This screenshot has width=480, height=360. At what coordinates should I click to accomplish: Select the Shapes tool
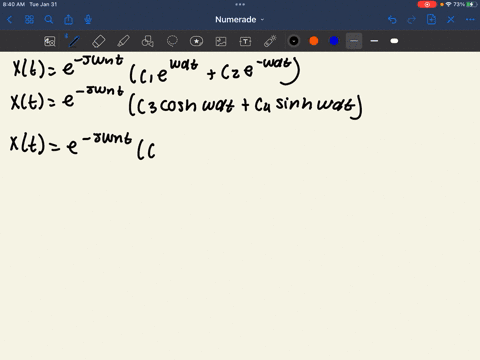coord(147,41)
